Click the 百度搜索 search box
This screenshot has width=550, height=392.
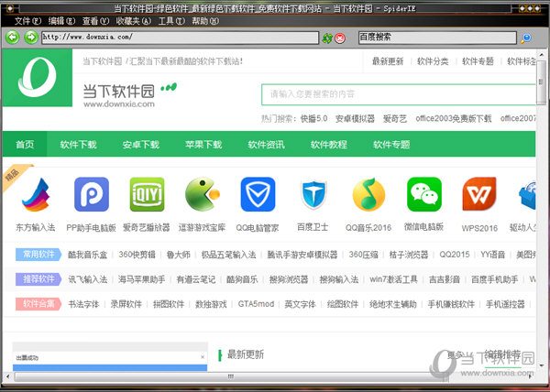(x=437, y=38)
